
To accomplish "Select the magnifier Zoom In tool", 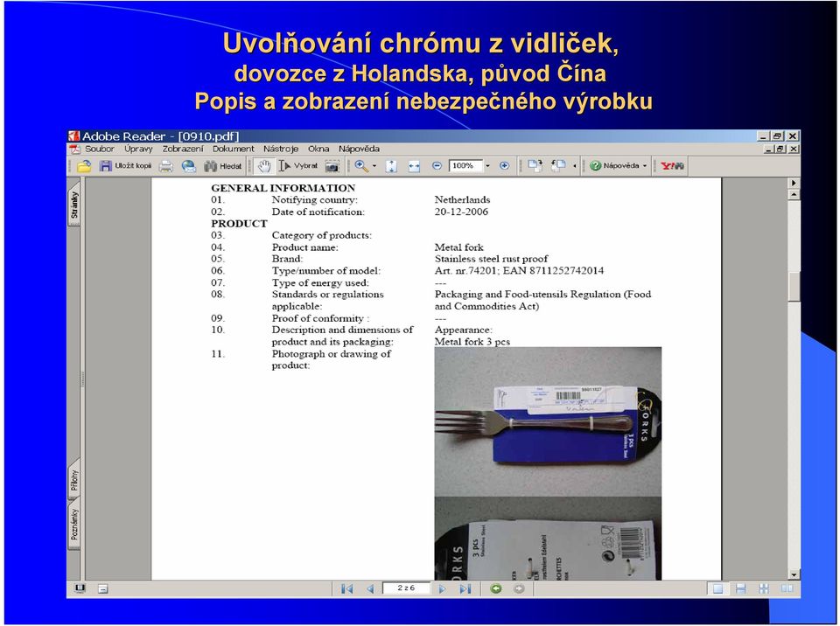I will (361, 166).
